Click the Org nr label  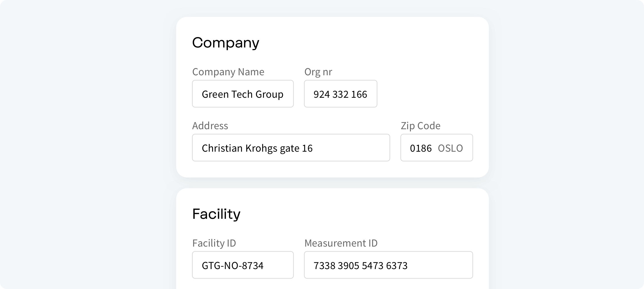318,72
